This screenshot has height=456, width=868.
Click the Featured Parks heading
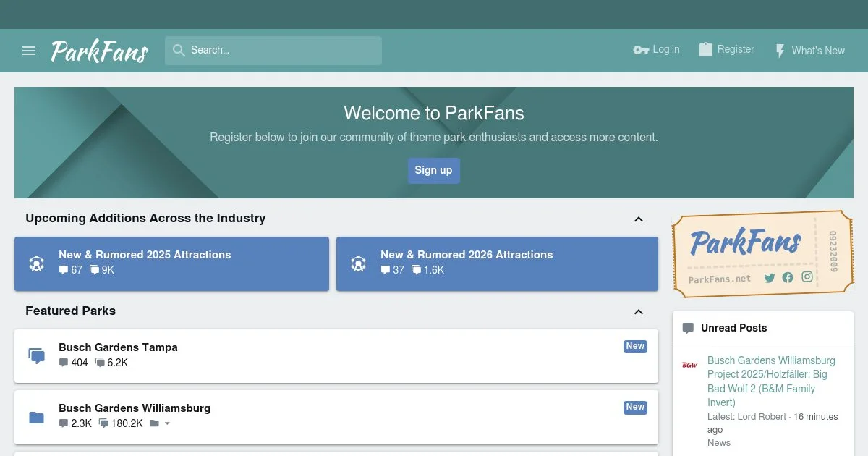tap(70, 311)
